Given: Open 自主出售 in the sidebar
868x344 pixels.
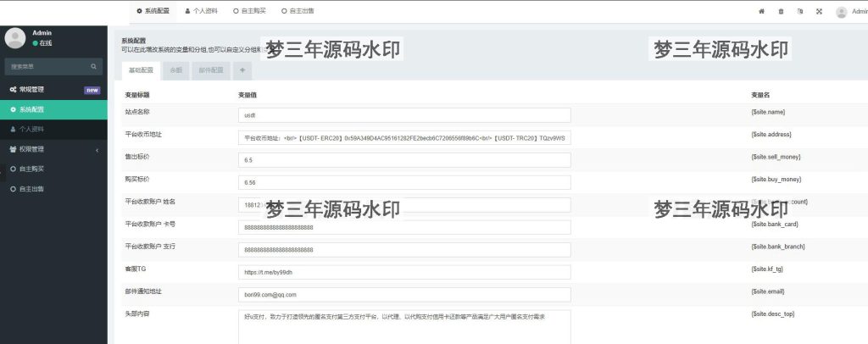Looking at the screenshot, I should coord(53,189).
